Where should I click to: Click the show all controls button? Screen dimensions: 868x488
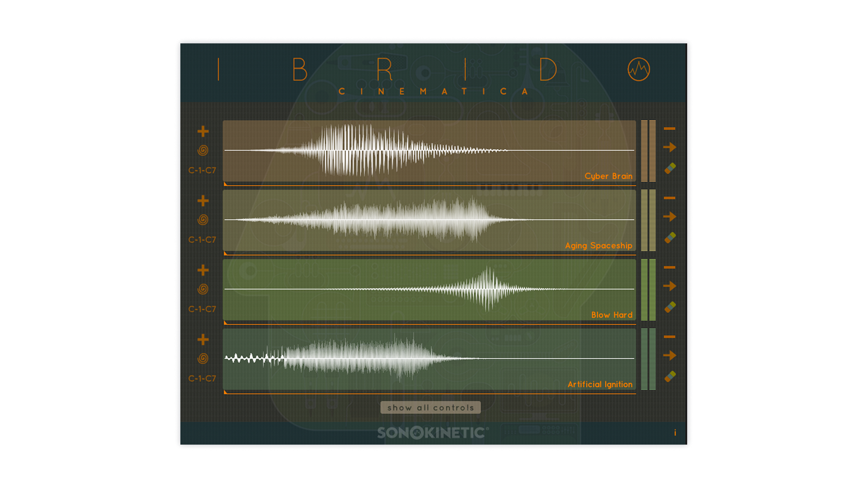(x=430, y=408)
